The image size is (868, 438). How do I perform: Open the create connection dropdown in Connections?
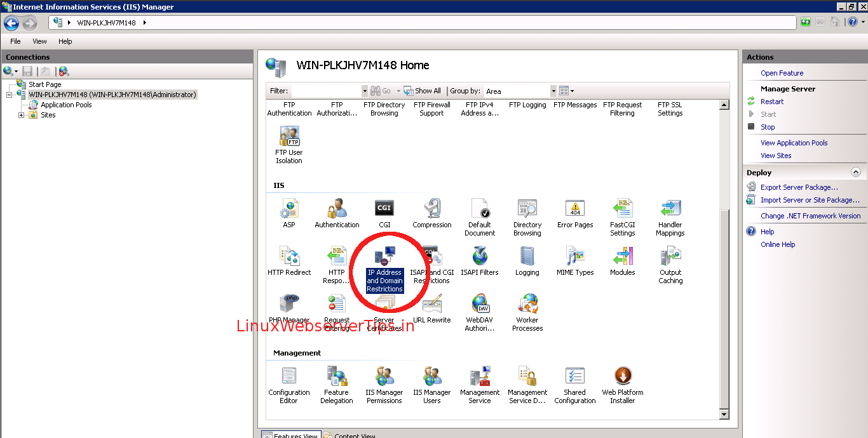11,71
